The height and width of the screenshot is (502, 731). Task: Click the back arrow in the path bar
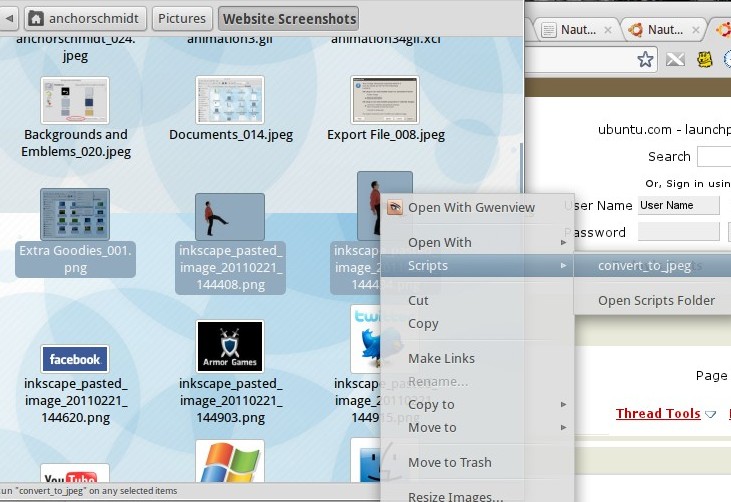(8, 19)
